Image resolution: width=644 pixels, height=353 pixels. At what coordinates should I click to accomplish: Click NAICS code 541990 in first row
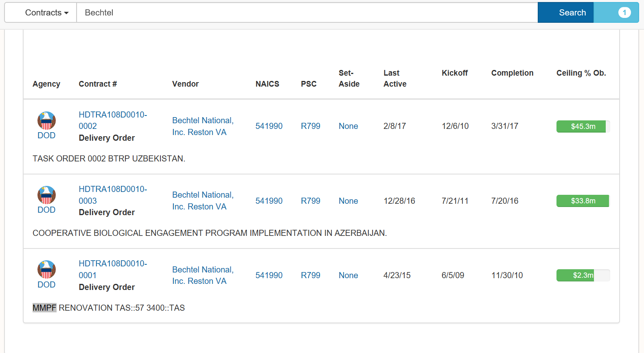tap(269, 126)
